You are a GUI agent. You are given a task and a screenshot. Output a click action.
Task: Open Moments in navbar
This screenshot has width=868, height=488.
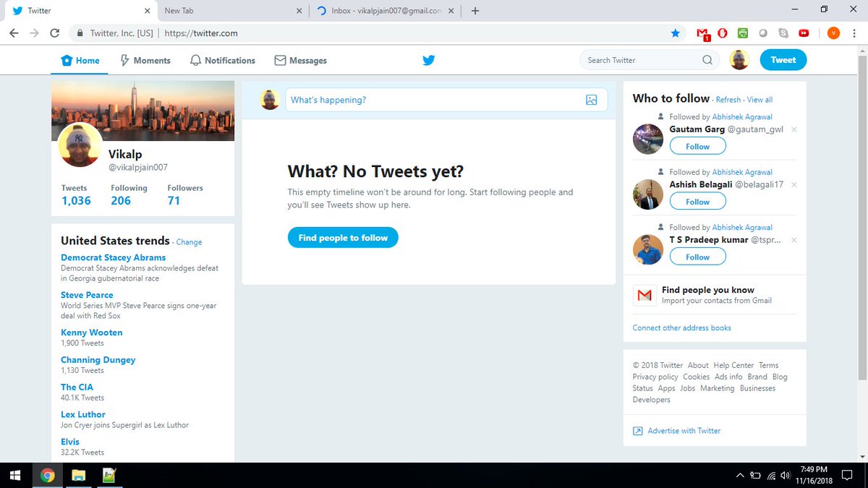145,61
